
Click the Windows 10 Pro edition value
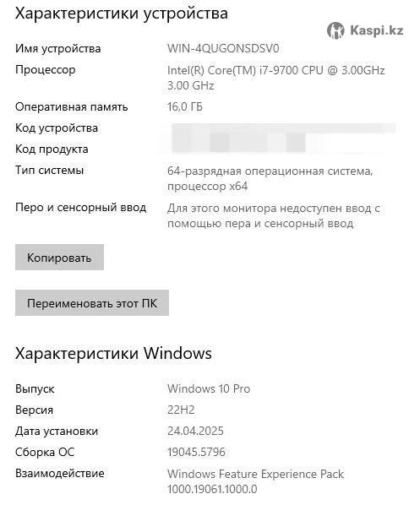pos(209,388)
